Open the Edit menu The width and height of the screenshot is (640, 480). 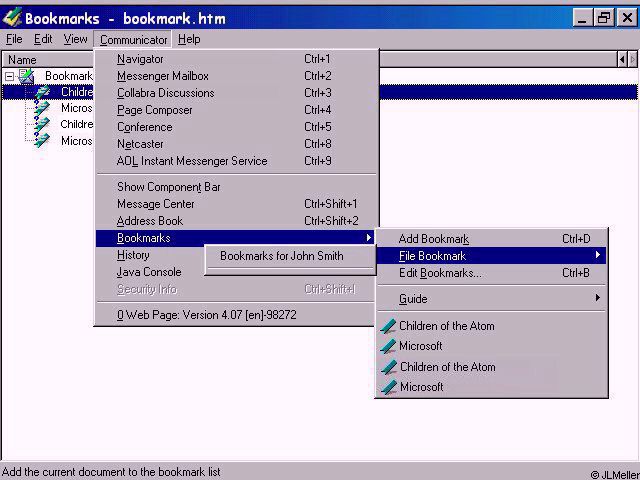(43, 39)
